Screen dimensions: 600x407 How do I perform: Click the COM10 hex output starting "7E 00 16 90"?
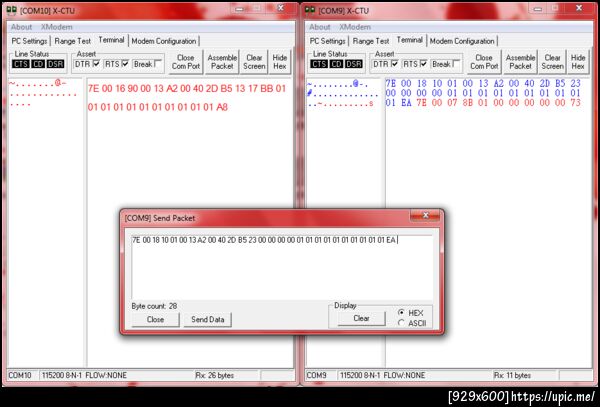(187, 98)
